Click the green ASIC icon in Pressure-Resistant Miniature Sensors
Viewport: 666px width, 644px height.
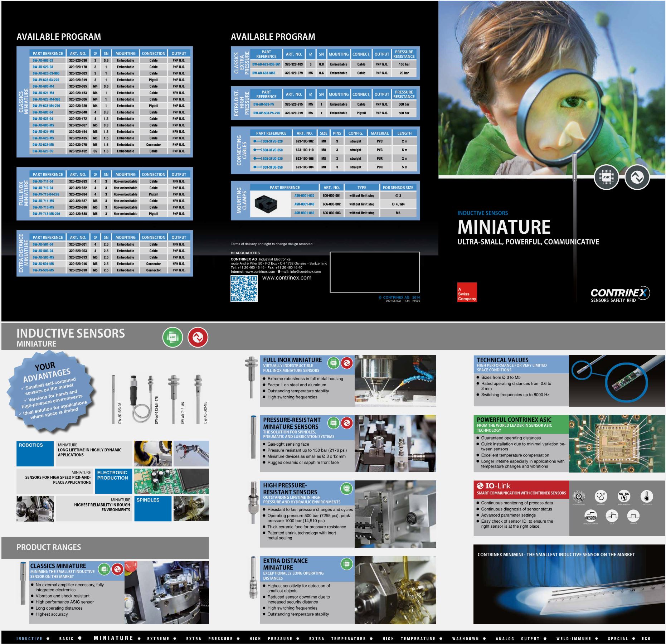(334, 423)
